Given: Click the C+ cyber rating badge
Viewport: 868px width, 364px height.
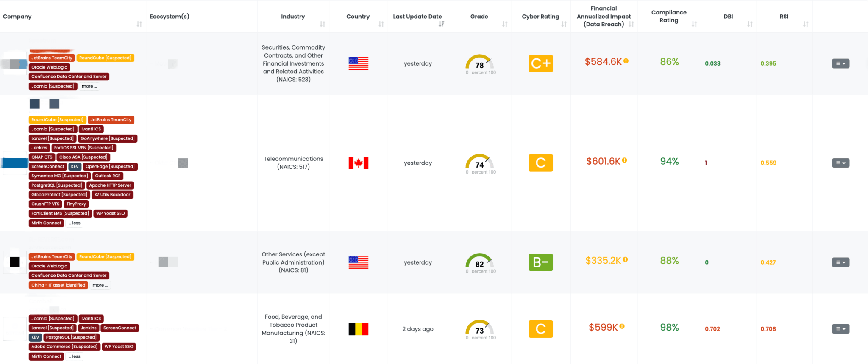Looking at the screenshot, I should tap(540, 63).
